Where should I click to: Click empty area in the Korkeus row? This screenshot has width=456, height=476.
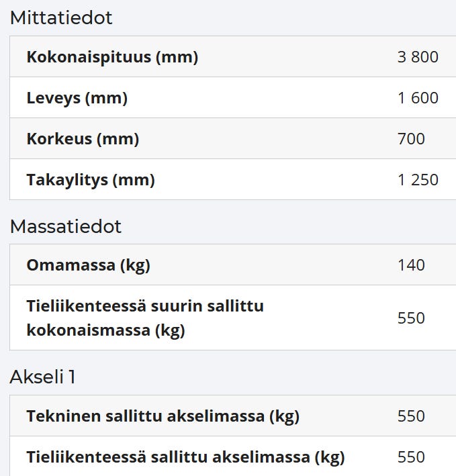click(267, 139)
